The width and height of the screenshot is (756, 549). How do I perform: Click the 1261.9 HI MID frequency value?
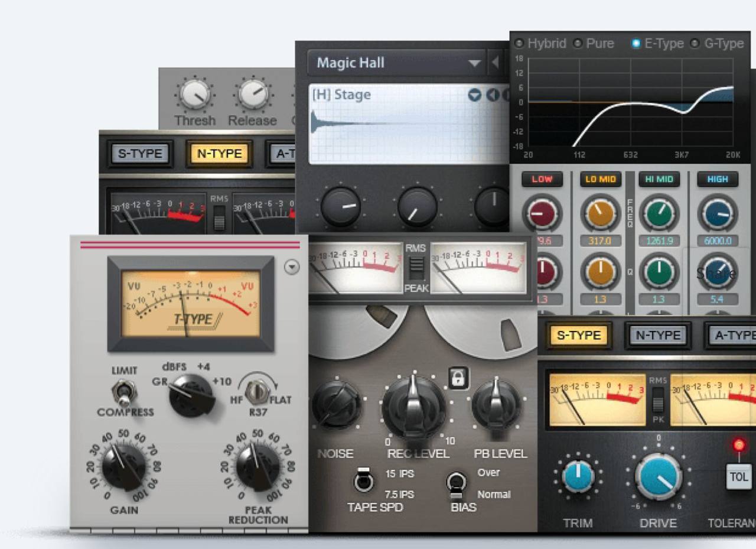659,241
